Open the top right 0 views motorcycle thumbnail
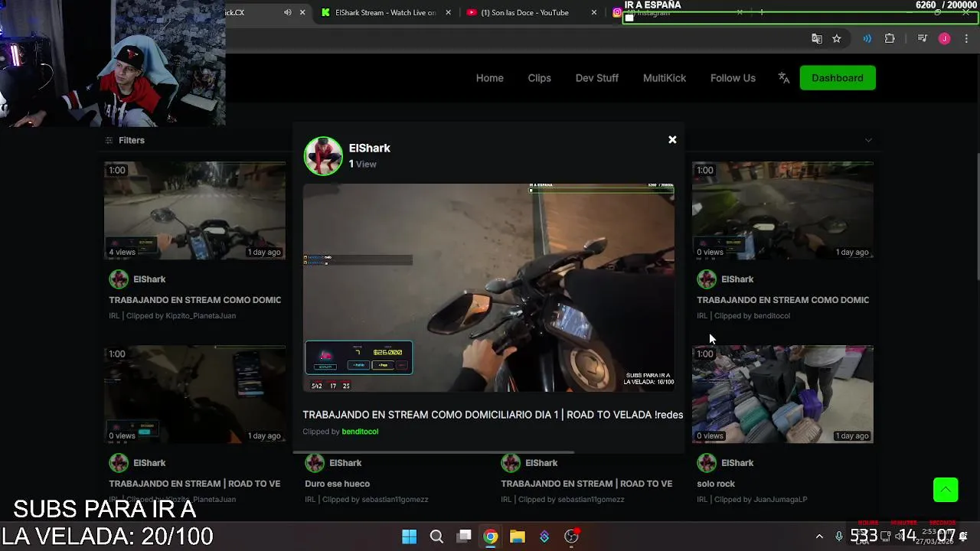Screen dimensions: 980x551 coord(782,210)
